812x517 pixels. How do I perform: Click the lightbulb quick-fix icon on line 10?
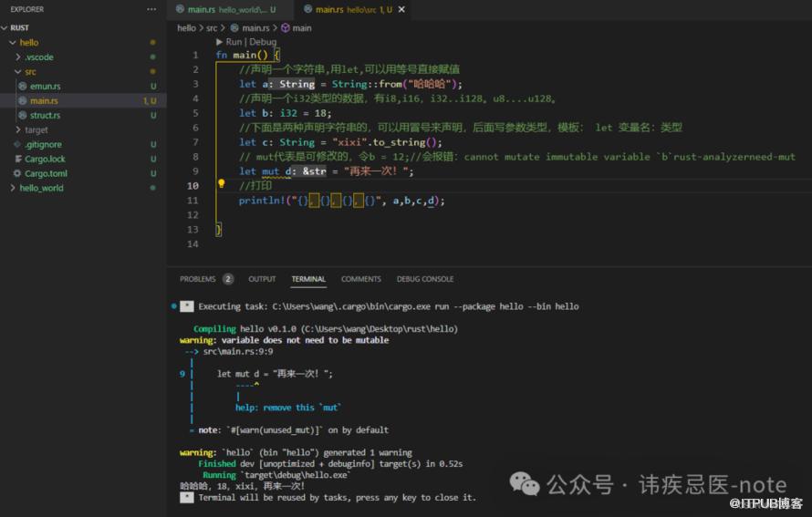click(221, 185)
